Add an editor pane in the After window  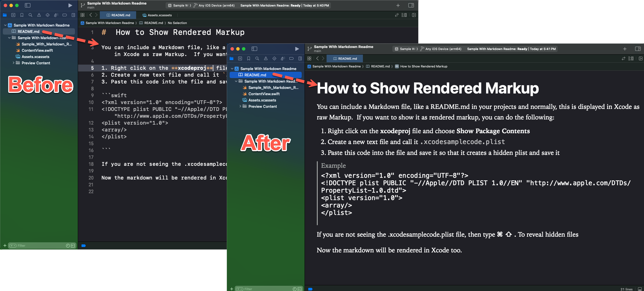641,59
